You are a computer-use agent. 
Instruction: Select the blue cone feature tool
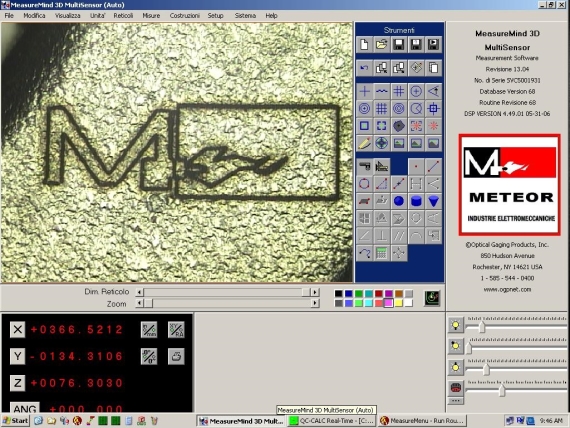coord(433,201)
